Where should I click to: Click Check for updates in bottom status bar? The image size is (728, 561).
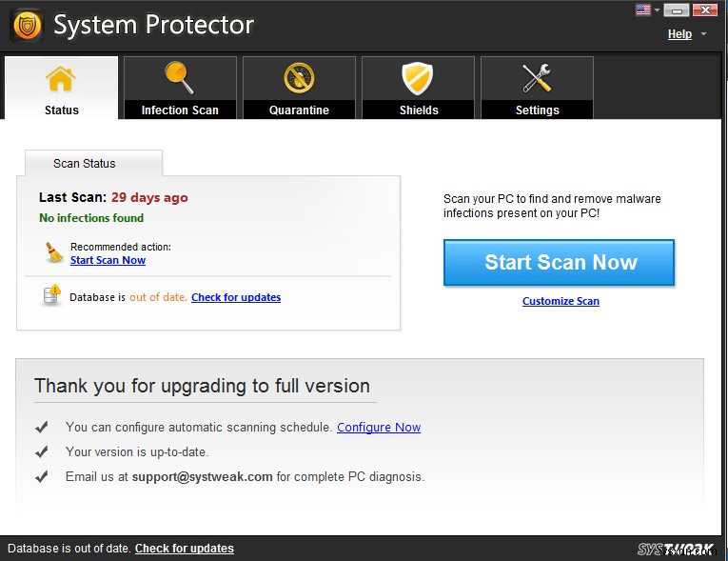tap(185, 549)
